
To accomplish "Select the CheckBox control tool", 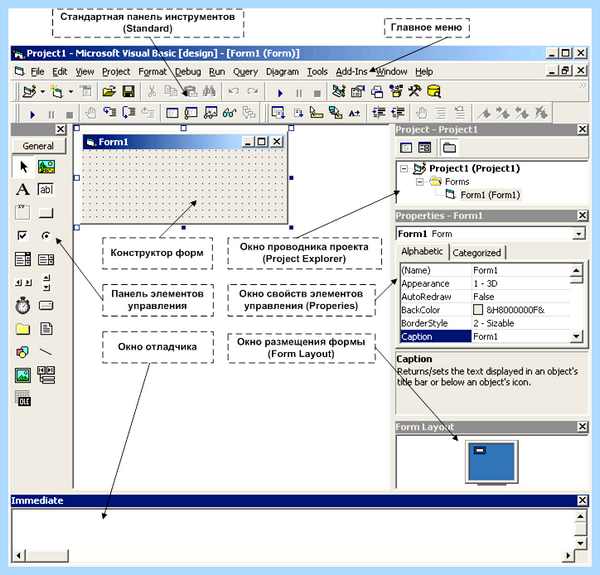I will [23, 236].
